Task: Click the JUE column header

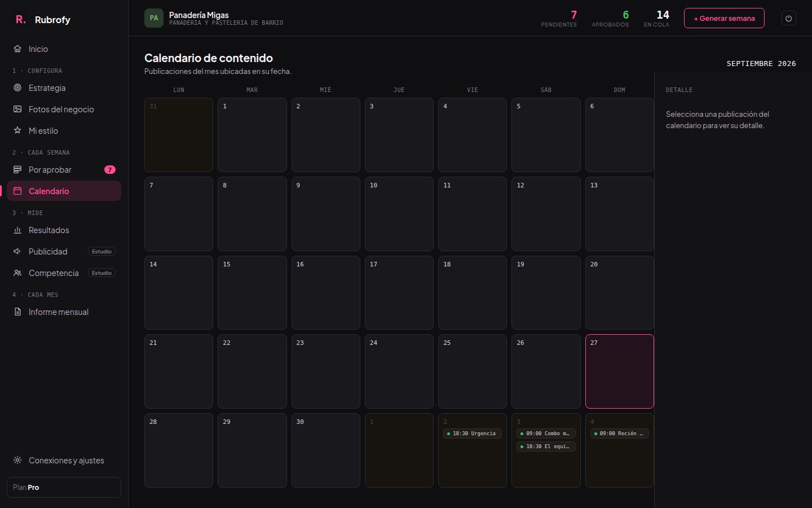Action: tap(399, 90)
